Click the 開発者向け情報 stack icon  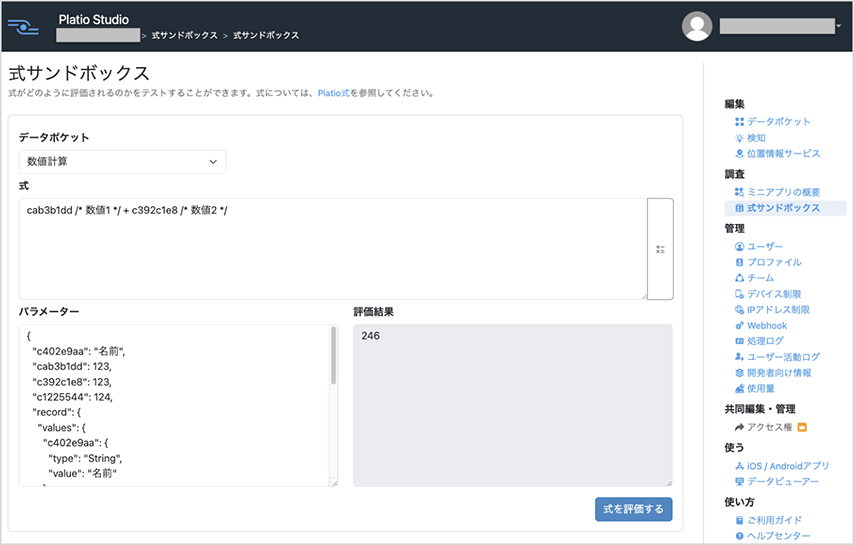pyautogui.click(x=739, y=373)
